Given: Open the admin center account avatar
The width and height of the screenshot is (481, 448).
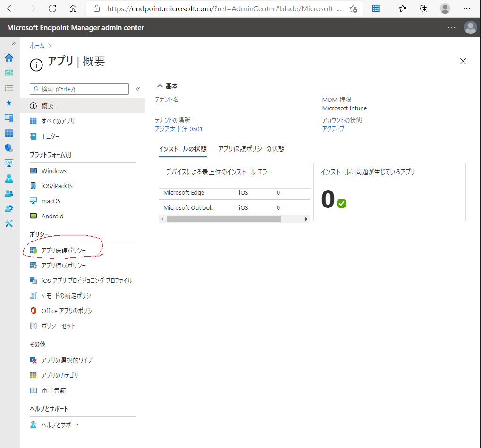Looking at the screenshot, I should pos(470,27).
